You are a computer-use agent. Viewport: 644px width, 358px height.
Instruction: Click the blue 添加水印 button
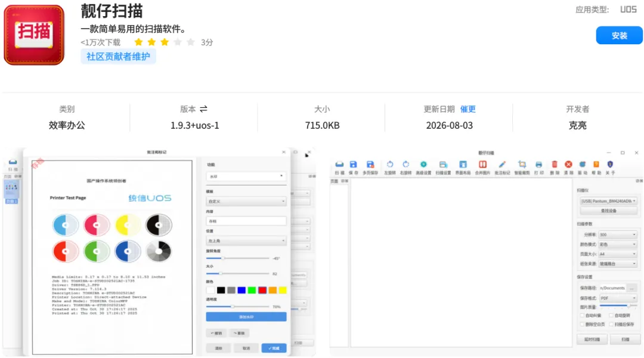[x=246, y=316]
